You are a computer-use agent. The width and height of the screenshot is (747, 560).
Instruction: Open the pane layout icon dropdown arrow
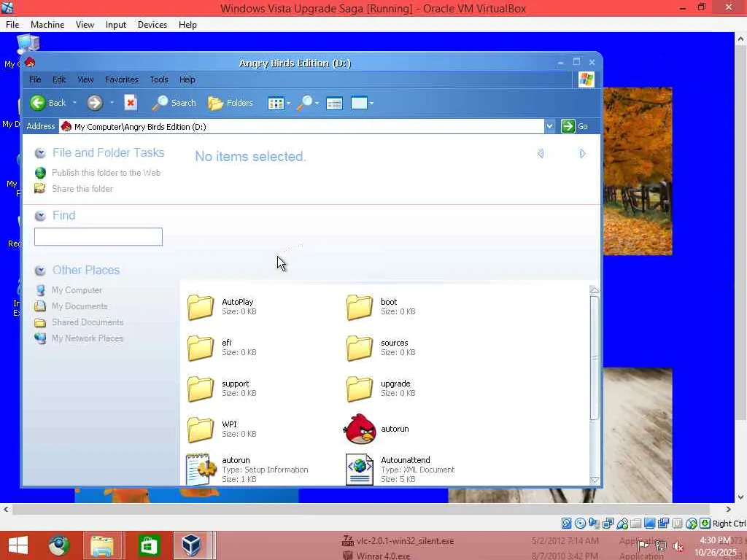371,103
